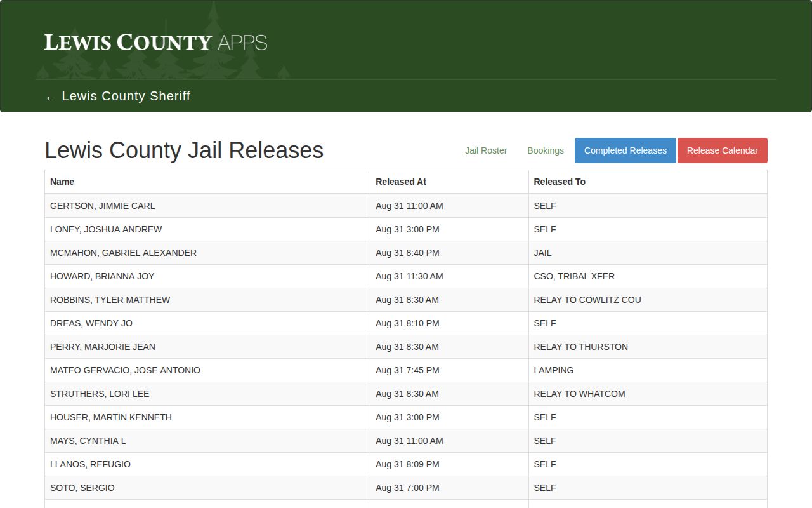Viewport: 812px width, 508px height.
Task: Select name PERRY, MARJORIE JEAN
Action: coord(103,347)
